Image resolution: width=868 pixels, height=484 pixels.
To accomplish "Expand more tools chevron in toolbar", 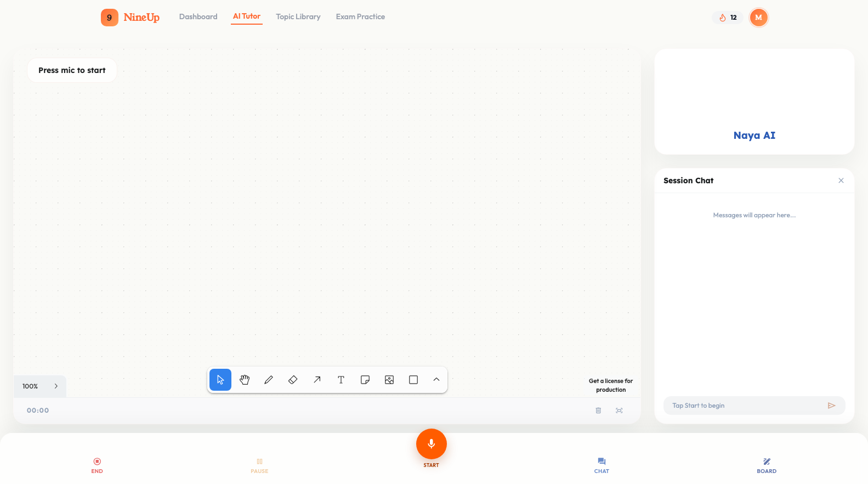I will point(436,380).
